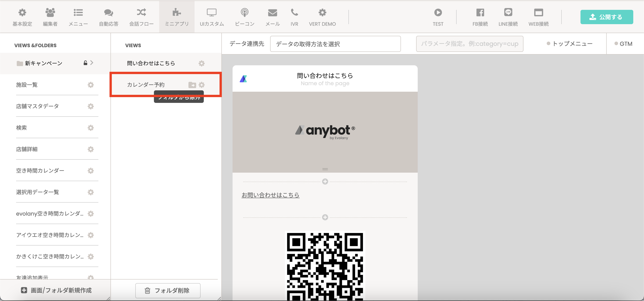Click 画面/フォルダ新規作成 button
Viewport: 644px width, 301px height.
coord(56,290)
